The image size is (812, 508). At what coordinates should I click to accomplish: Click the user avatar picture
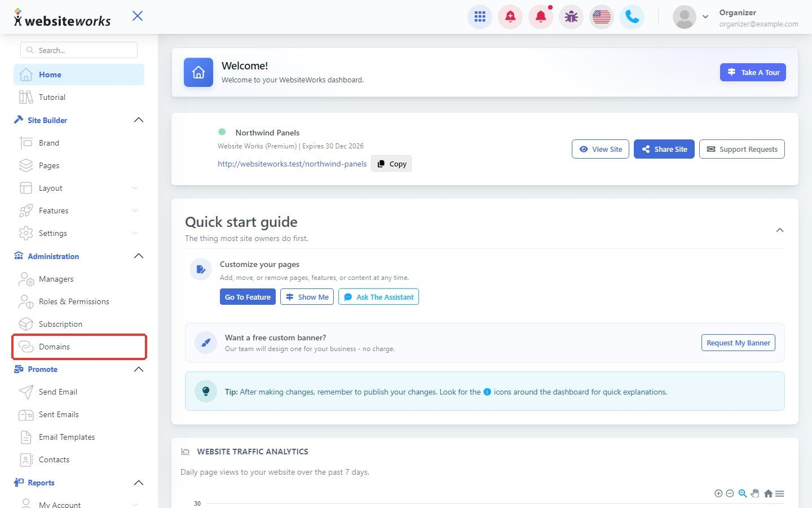point(684,17)
